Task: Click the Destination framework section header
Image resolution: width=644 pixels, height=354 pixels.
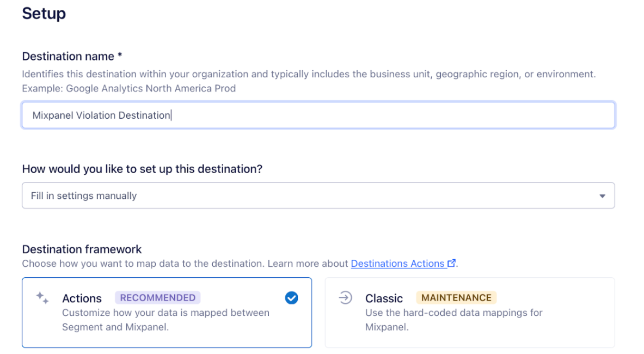Action: [x=82, y=249]
